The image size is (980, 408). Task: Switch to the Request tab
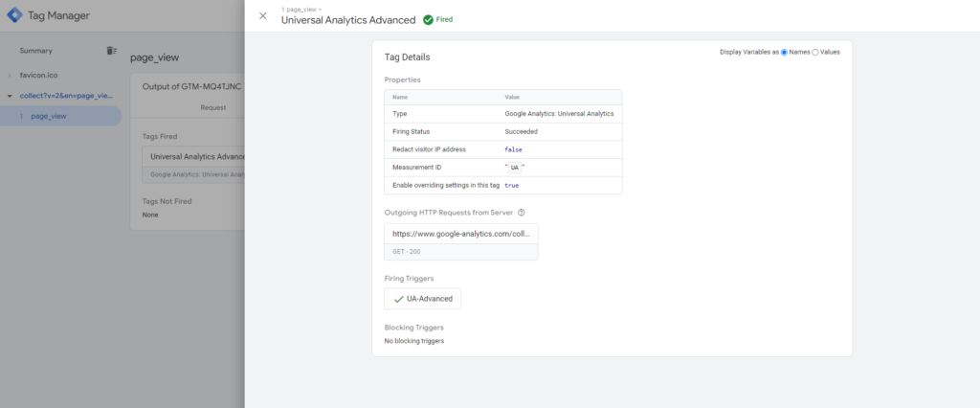(213, 107)
